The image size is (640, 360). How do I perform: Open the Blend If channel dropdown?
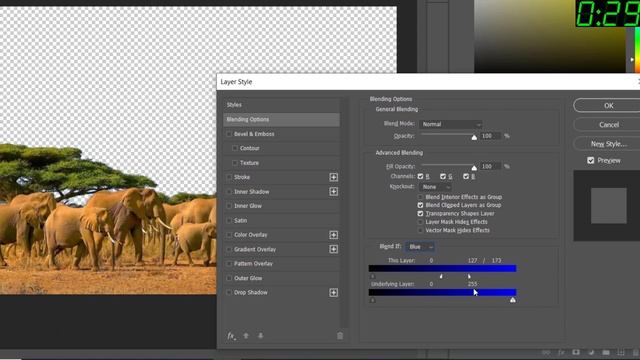(x=420, y=247)
